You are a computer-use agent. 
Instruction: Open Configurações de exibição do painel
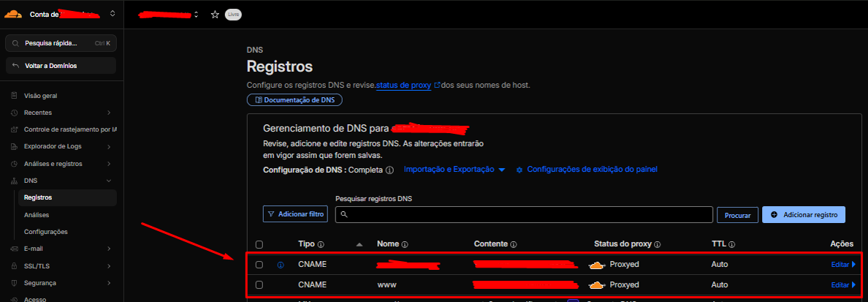click(x=587, y=170)
